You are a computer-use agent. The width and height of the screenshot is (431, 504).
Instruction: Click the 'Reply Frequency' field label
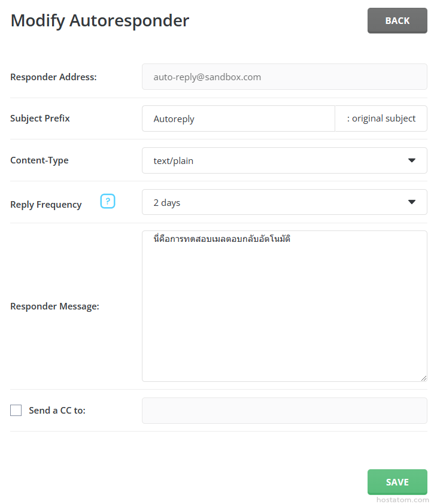pyautogui.click(x=46, y=205)
